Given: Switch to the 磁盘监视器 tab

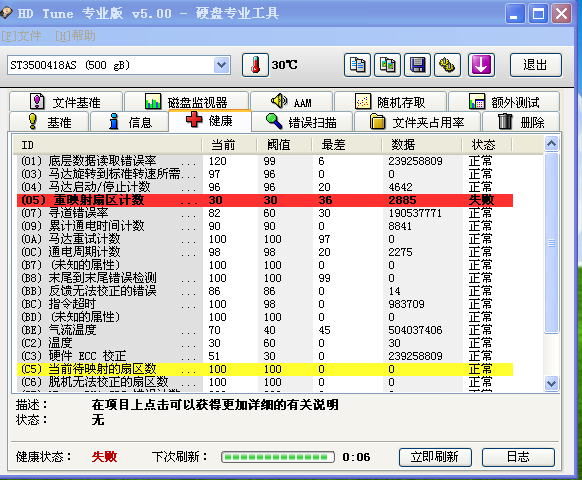Looking at the screenshot, I should 186,101.
